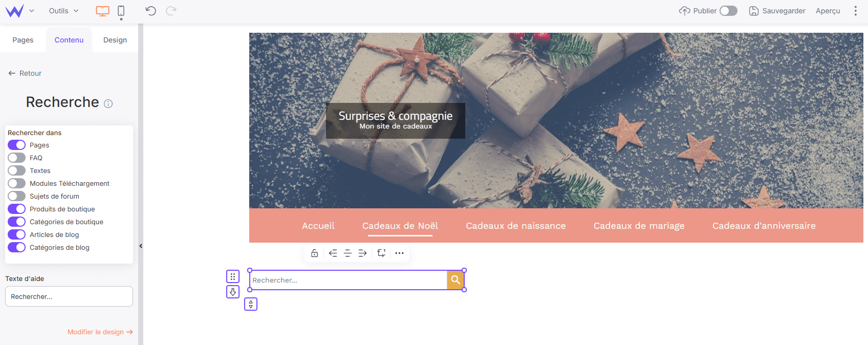Viewport: 868px width, 345px height.
Task: Collapse the left sidebar panel arrow
Action: (x=141, y=246)
